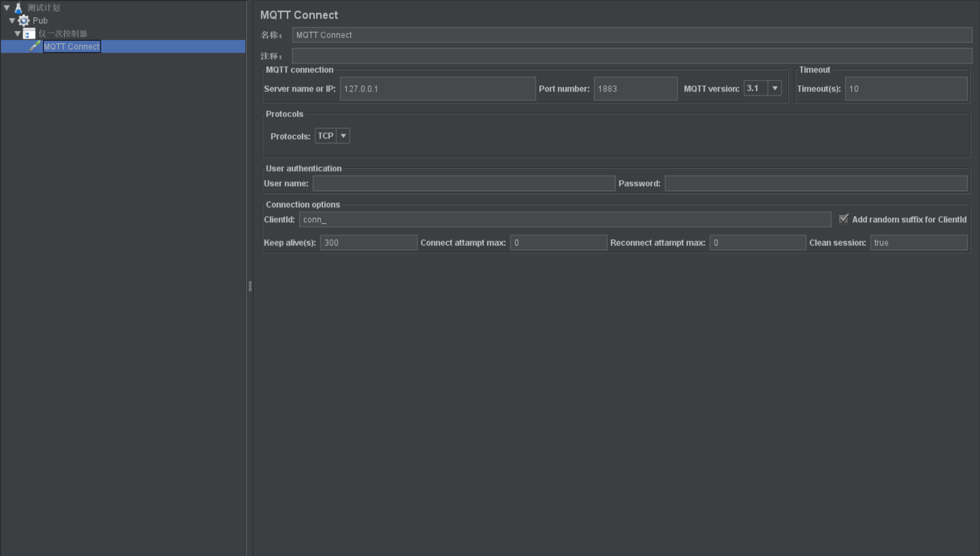Collapse the Pub thread group node
Viewport: 980px width, 556px height.
12,20
